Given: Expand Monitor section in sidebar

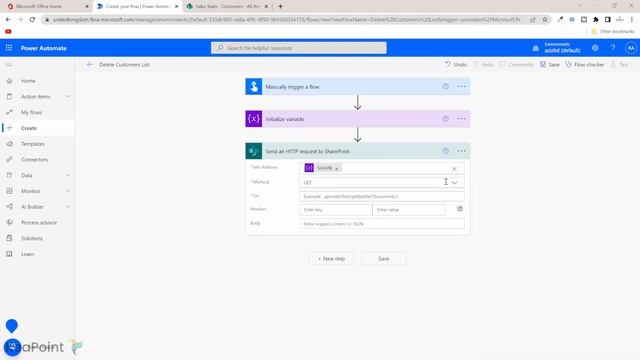Looking at the screenshot, I should coord(67,191).
